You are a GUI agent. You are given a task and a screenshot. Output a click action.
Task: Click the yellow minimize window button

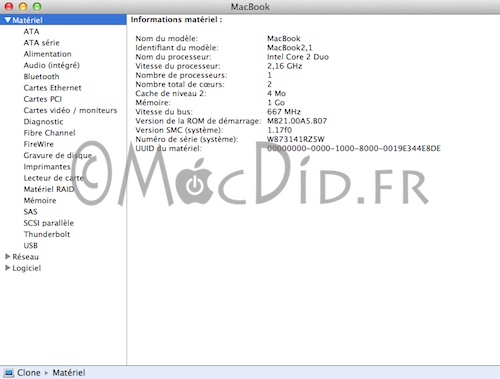(23, 6)
